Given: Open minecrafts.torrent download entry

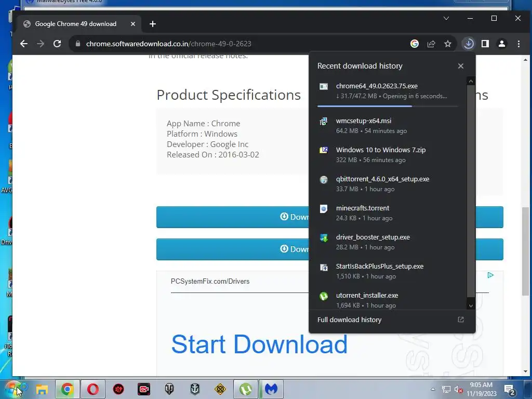Looking at the screenshot, I should (388, 213).
